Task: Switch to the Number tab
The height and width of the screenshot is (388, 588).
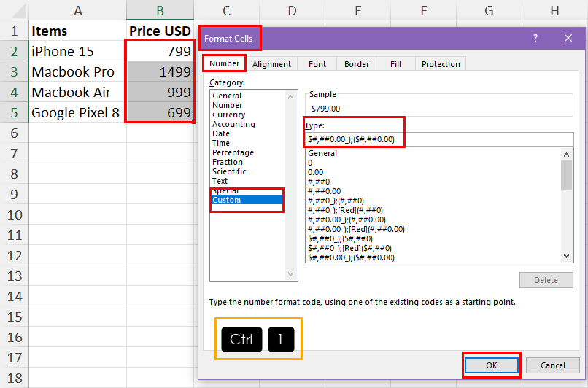Action: (224, 63)
